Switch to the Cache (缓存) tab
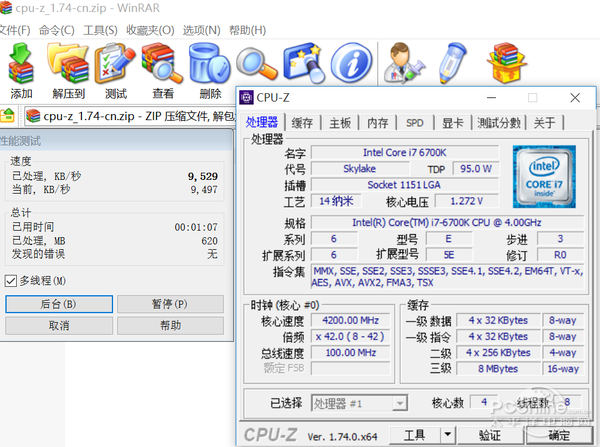Image resolution: width=600 pixels, height=447 pixels. pos(302,123)
